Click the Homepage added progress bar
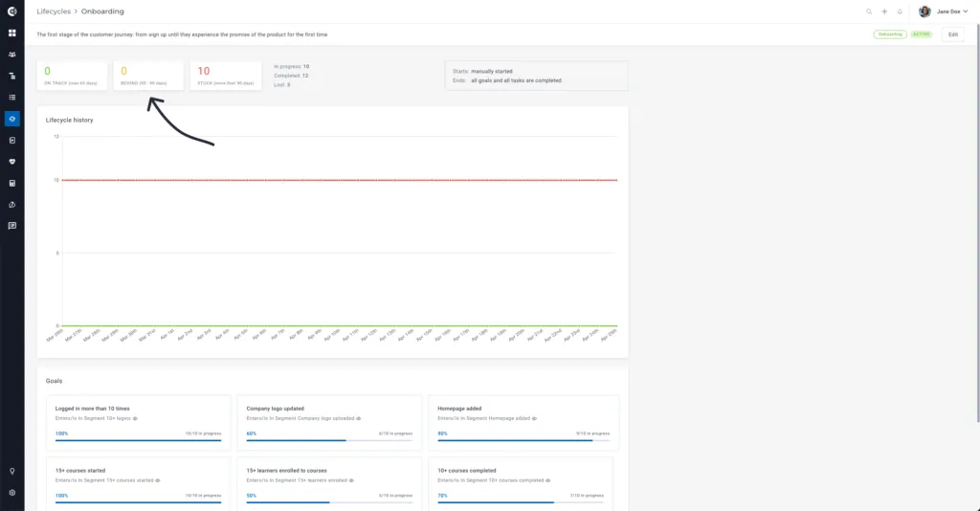The width and height of the screenshot is (980, 511). click(x=523, y=440)
